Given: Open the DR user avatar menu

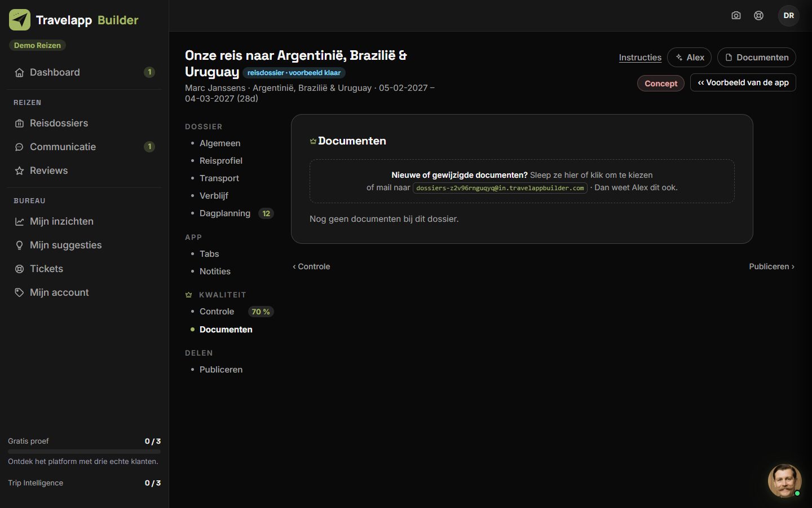Looking at the screenshot, I should [x=789, y=15].
